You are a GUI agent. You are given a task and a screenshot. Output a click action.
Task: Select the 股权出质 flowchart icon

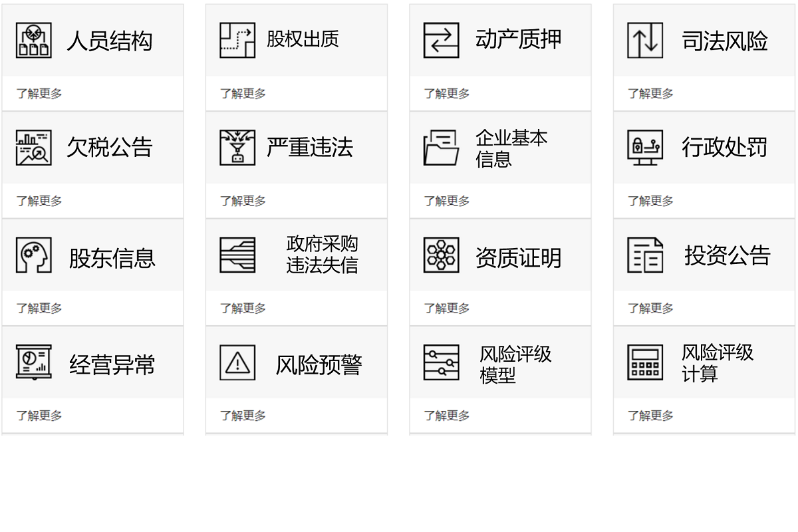[x=237, y=40]
